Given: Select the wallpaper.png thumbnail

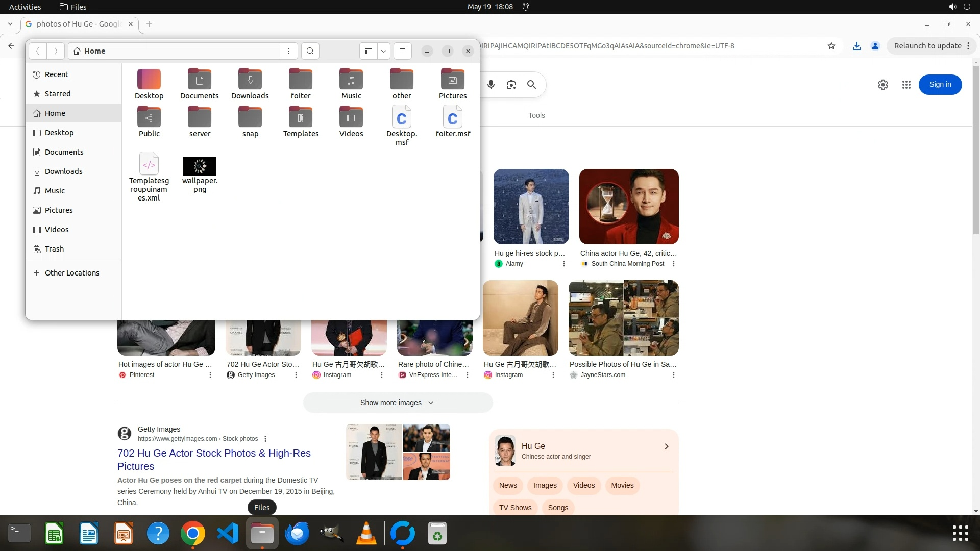Looking at the screenshot, I should [200, 166].
